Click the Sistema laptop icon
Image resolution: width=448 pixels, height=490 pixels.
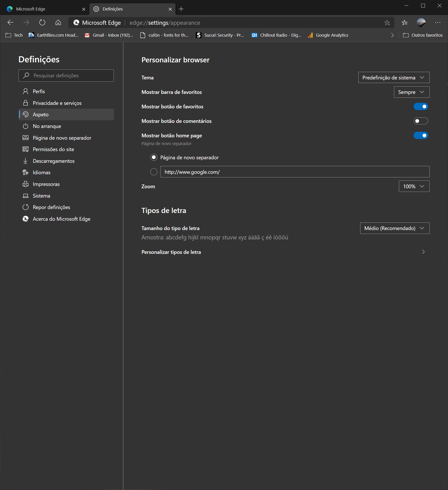tap(25, 196)
